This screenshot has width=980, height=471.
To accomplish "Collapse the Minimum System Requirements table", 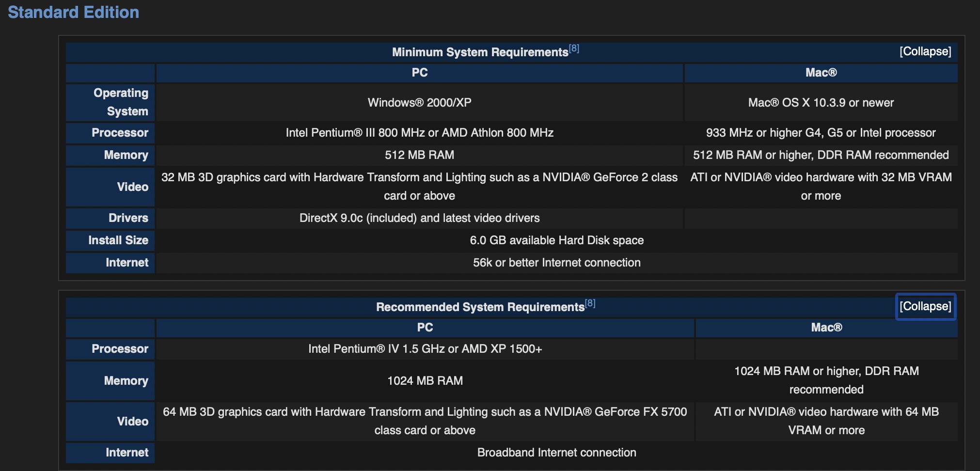I will (x=925, y=51).
